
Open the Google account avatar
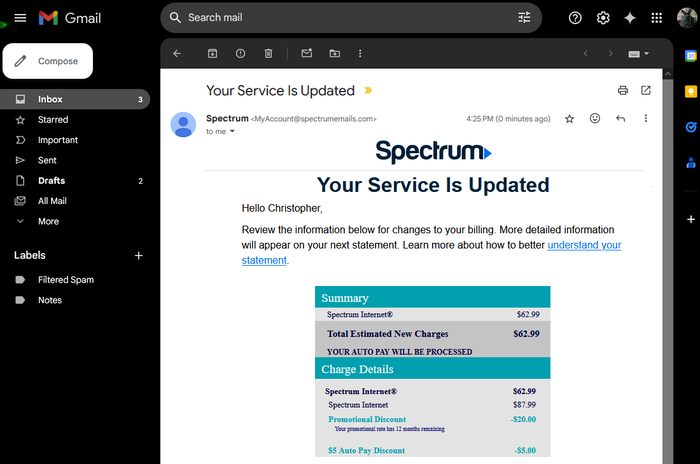point(687,18)
